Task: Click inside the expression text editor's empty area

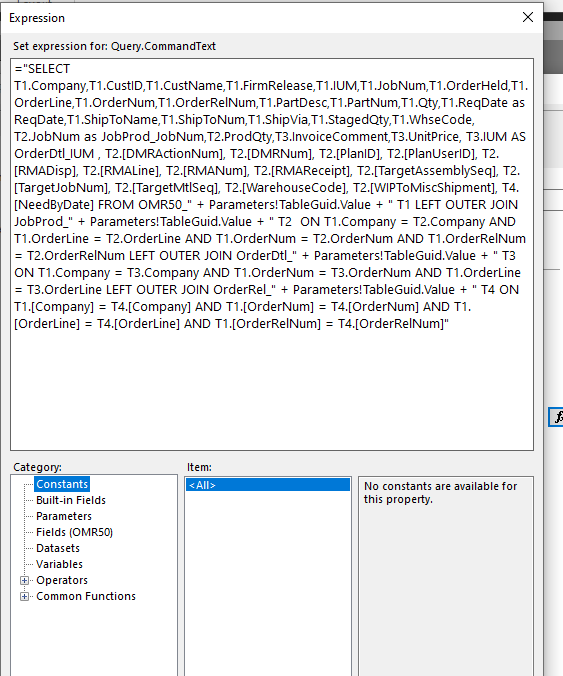Action: click(x=272, y=388)
